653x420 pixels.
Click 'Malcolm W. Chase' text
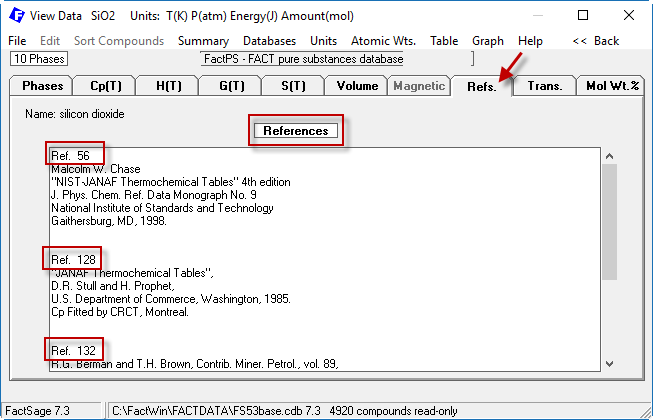96,169
